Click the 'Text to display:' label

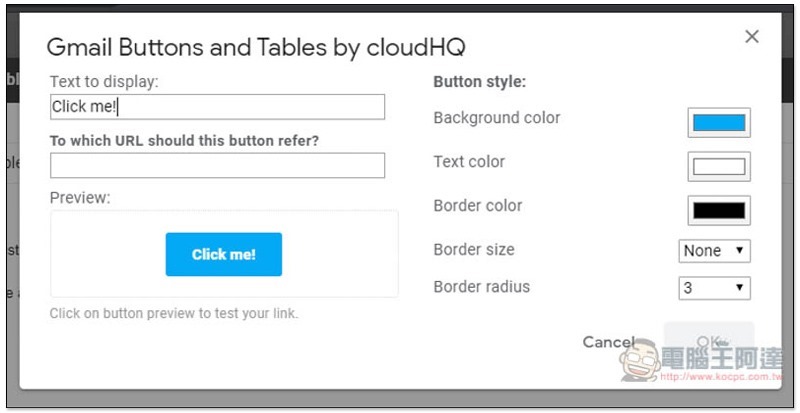click(104, 82)
